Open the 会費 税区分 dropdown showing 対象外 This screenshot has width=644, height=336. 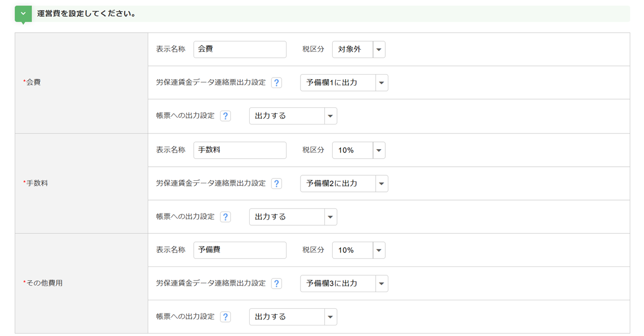[x=359, y=49]
